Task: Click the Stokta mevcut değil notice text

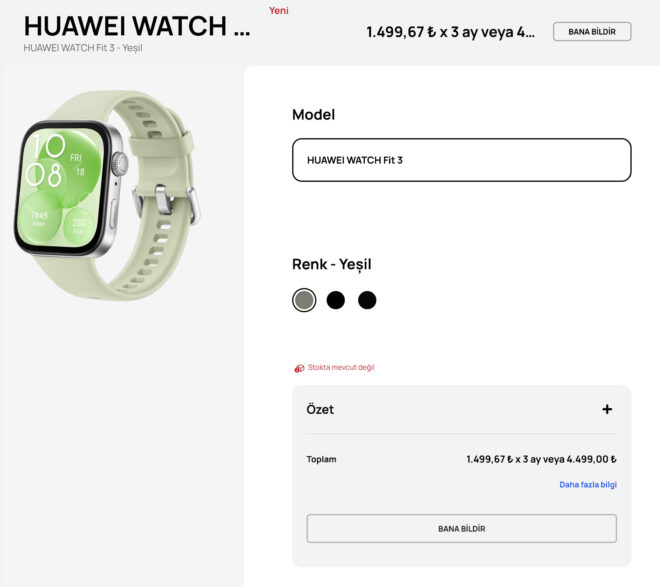Action: 341,367
